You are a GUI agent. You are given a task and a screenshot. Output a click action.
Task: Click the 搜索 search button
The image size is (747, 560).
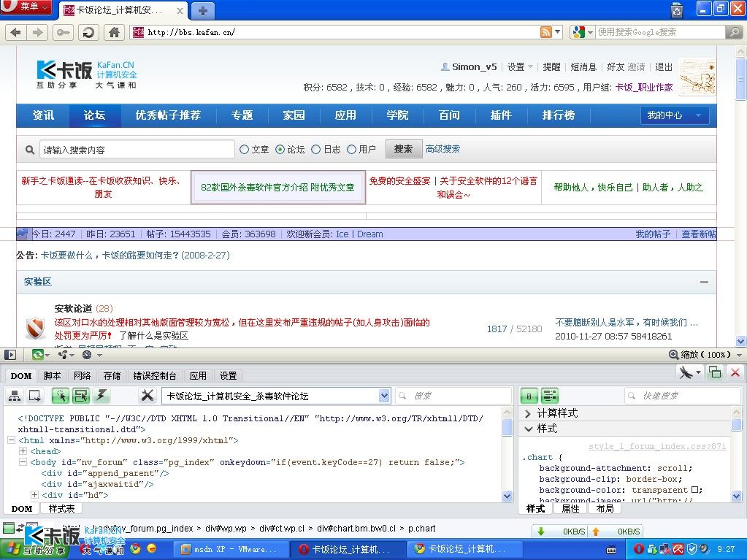click(403, 149)
